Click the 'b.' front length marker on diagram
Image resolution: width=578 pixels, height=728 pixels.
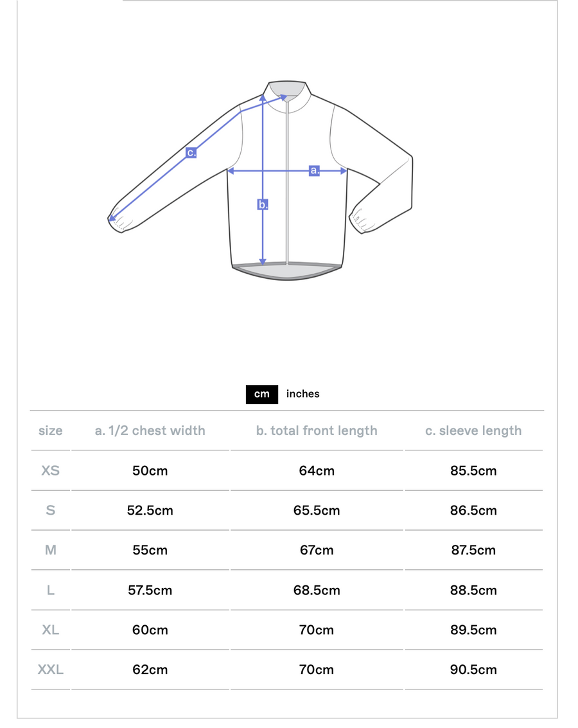263,204
